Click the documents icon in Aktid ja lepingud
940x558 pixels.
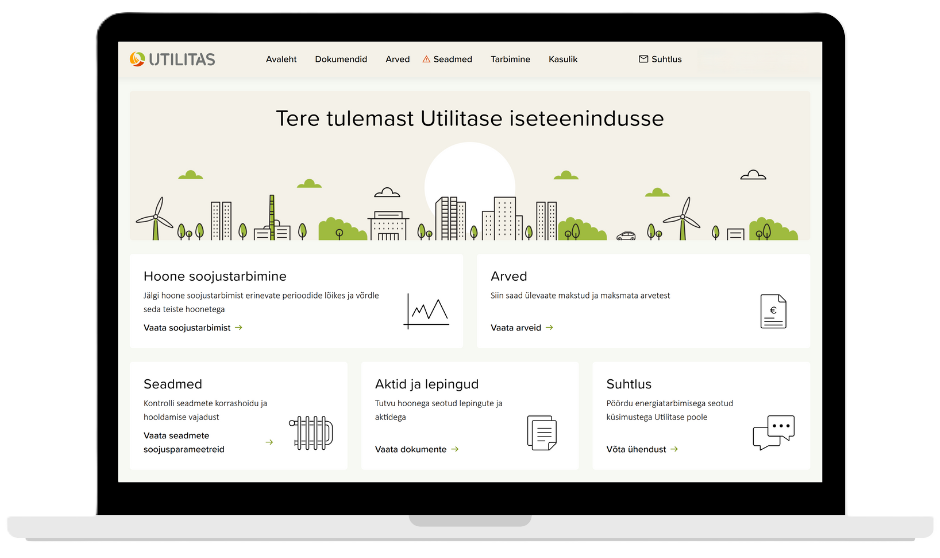tap(541, 432)
